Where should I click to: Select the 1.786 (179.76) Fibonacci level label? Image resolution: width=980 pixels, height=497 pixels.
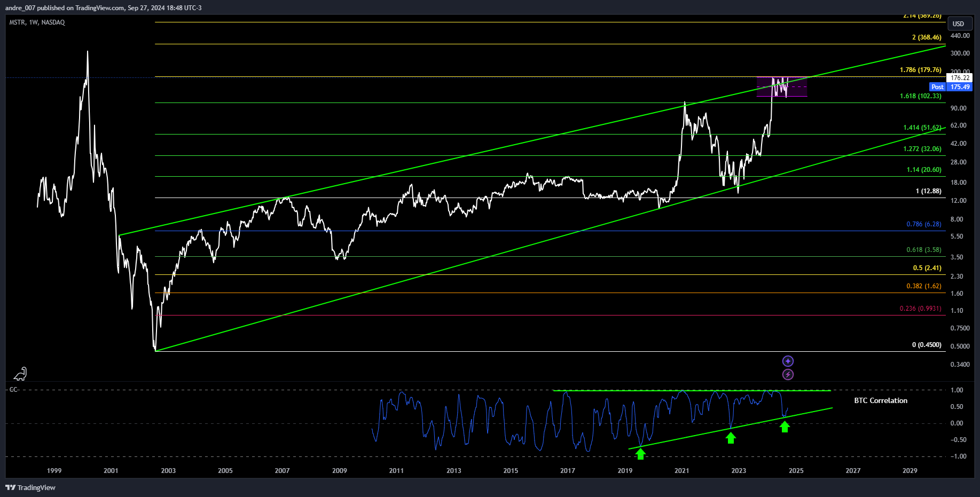click(921, 70)
